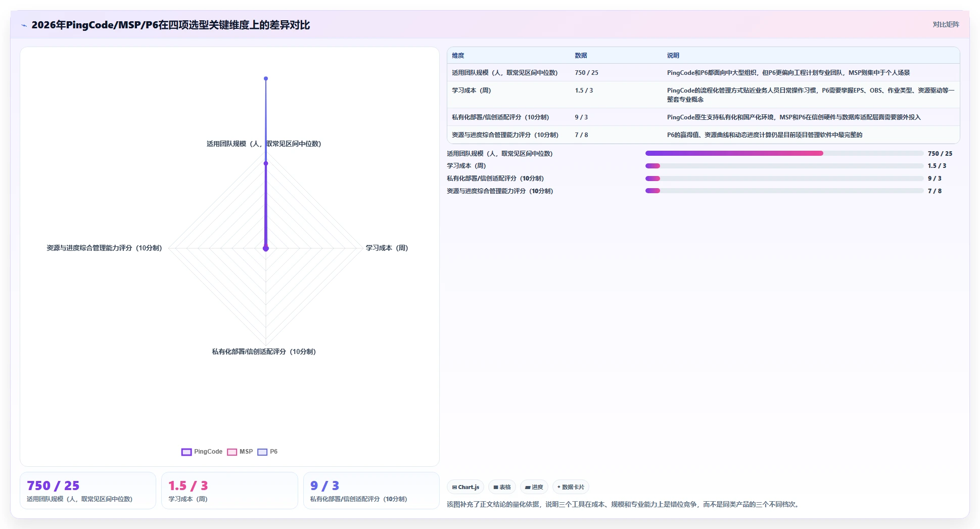Click the 资源与进度综合管理能力评分 radar axis label
The height and width of the screenshot is (529, 980).
104,248
